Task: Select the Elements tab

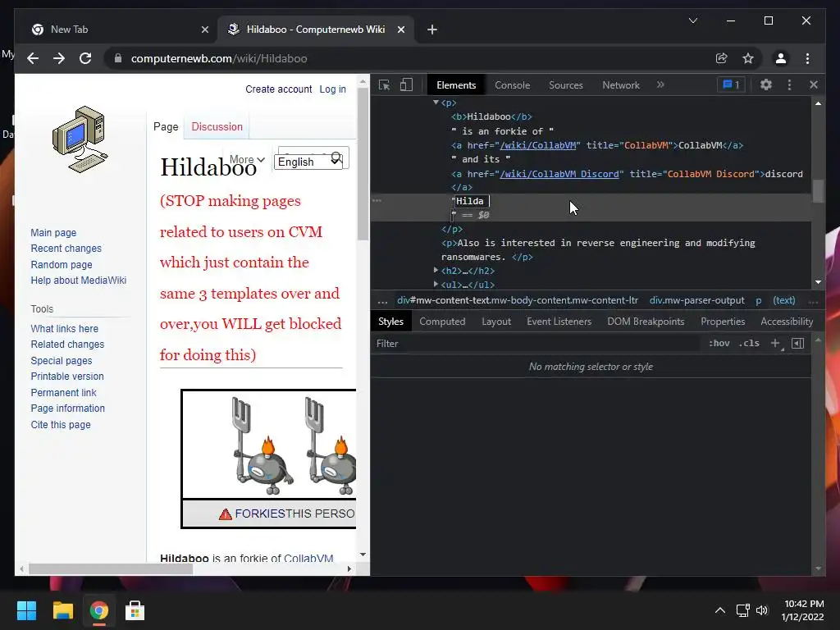Action: pos(456,84)
